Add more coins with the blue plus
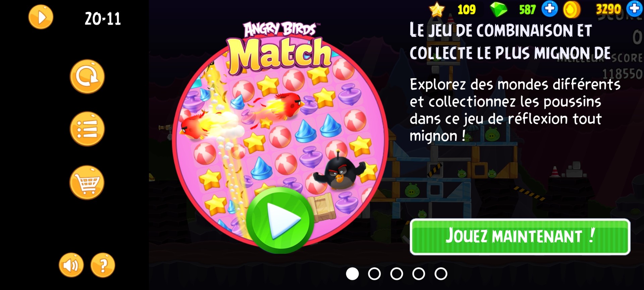The height and width of the screenshot is (290, 644). [x=635, y=9]
